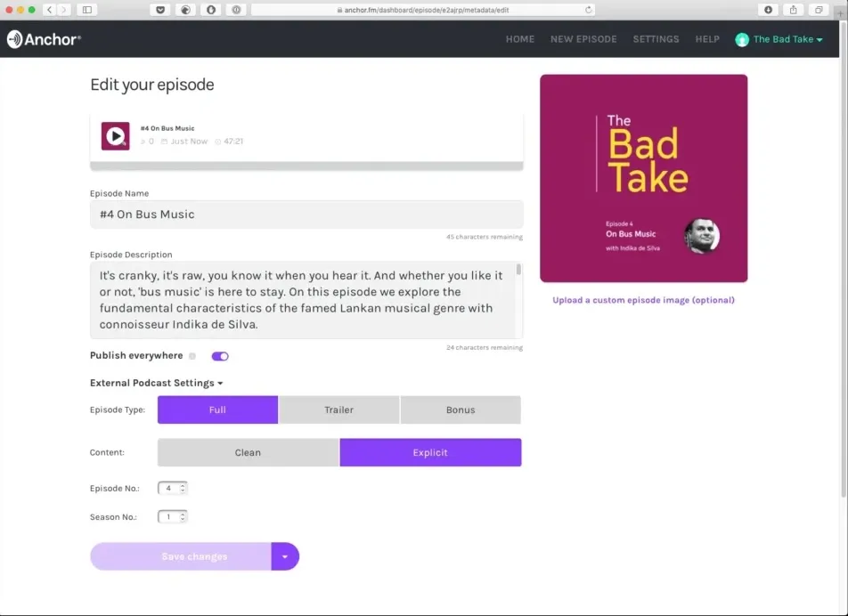Click the Save changes button
Screen dimensions: 848x616
point(181,556)
